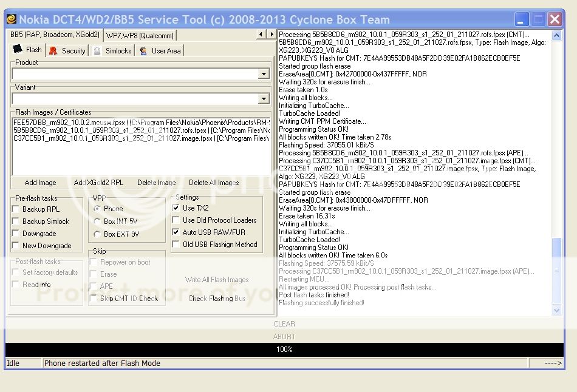Screen dimensions: 577x392
Task: Open Security tab via its seal icon
Action: [x=53, y=51]
